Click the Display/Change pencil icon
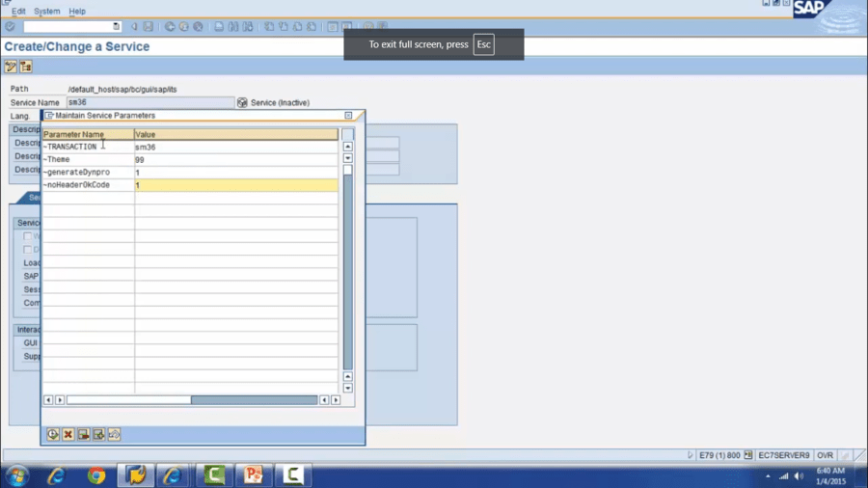 click(11, 67)
